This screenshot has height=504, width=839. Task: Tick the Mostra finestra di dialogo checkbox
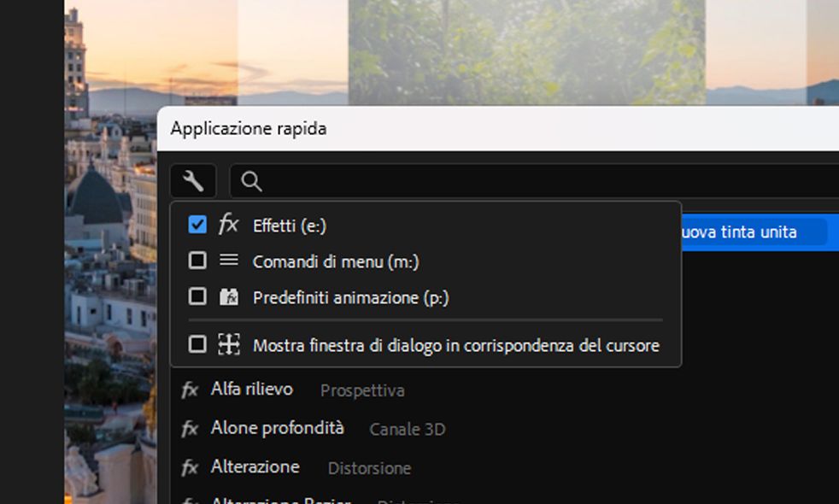[x=197, y=344]
